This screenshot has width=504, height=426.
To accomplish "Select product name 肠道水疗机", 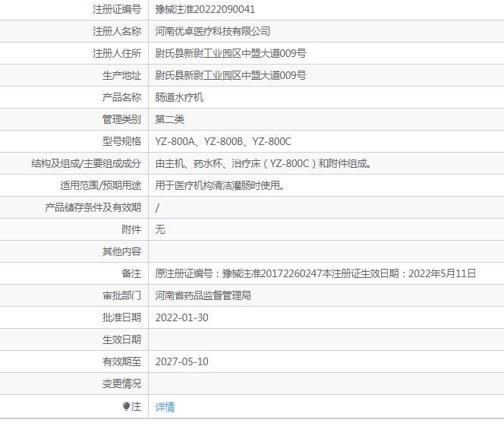I will 179,97.
